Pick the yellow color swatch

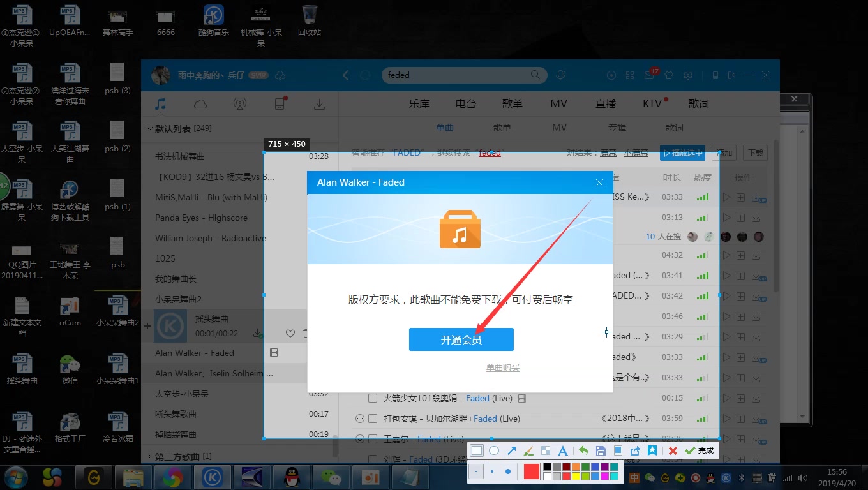coord(576,476)
